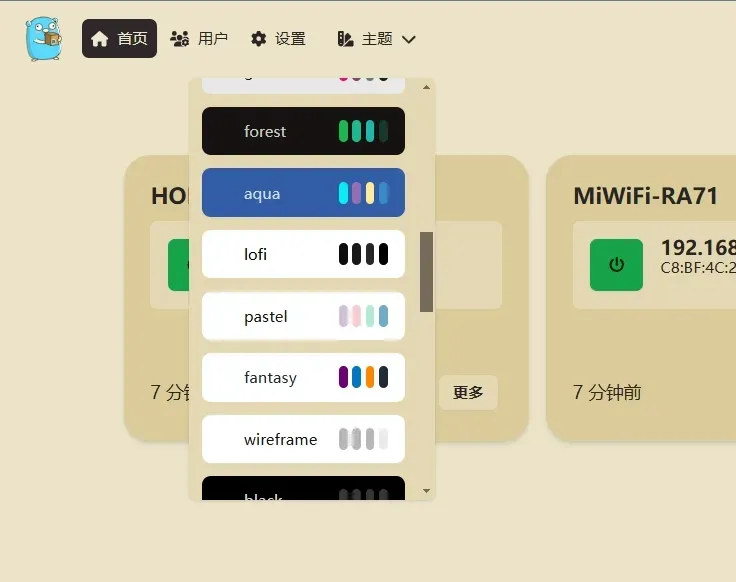Select the black theme option

tap(303, 489)
